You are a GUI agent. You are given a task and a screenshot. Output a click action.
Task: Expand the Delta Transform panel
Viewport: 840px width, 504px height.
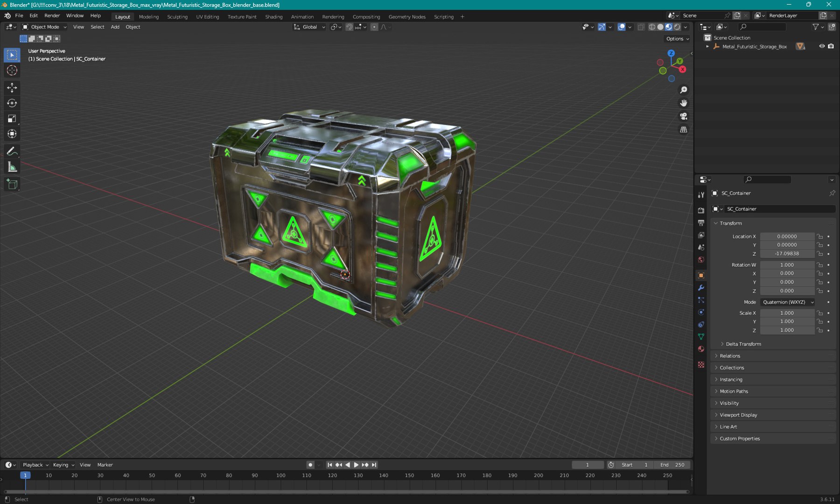tap(743, 344)
